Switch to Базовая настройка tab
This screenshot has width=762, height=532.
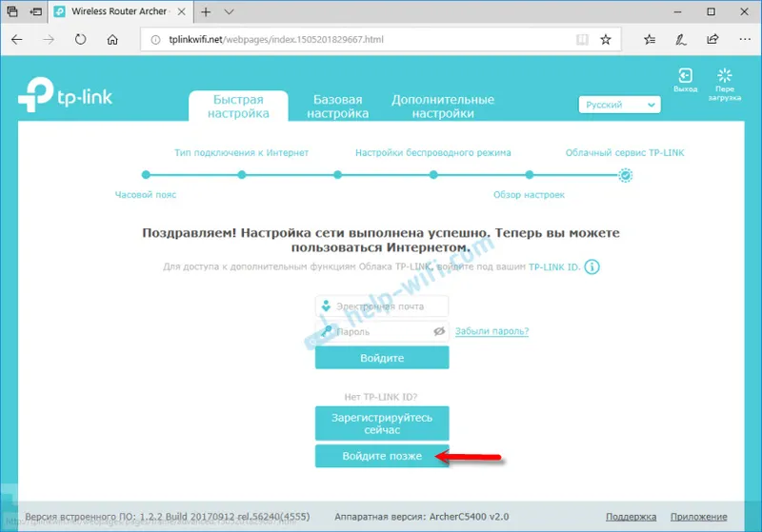pyautogui.click(x=338, y=107)
